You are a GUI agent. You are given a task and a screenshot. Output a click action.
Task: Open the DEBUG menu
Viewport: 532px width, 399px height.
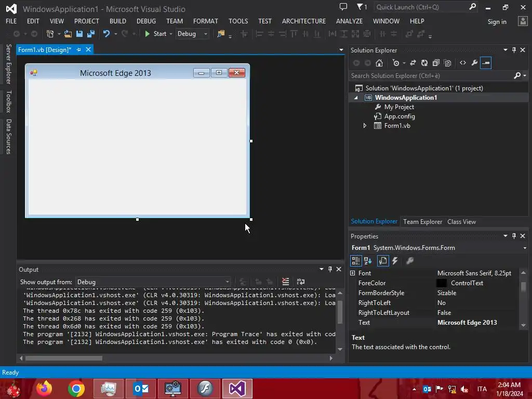(x=146, y=21)
